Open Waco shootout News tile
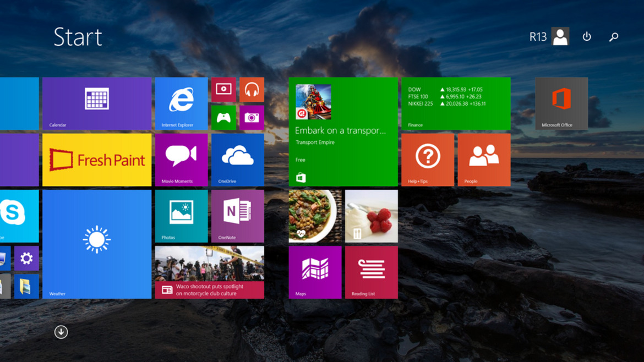 [210, 272]
